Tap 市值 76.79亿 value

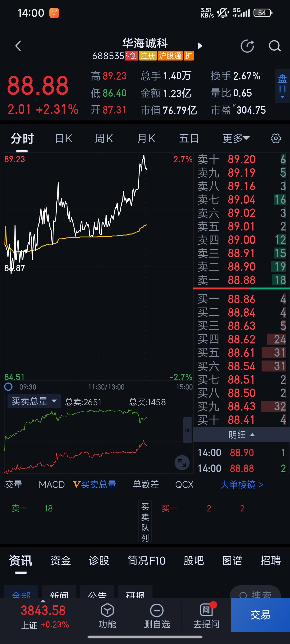pos(169,110)
